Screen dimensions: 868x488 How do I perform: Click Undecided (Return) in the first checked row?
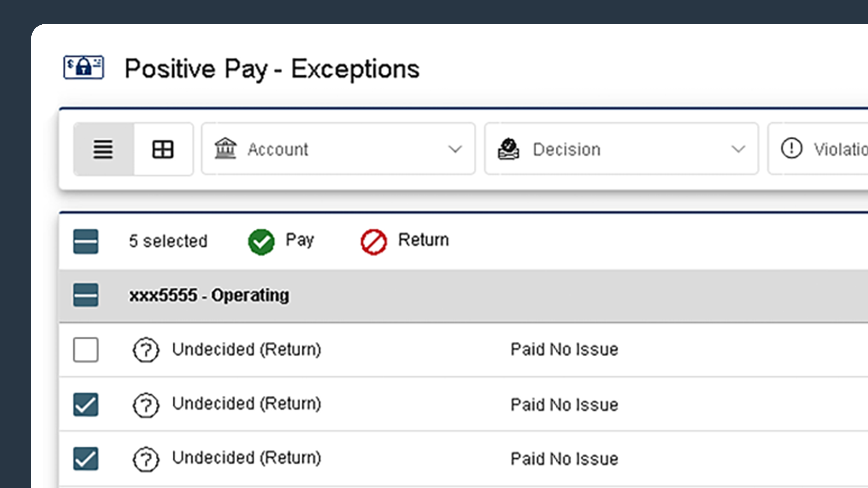(246, 404)
